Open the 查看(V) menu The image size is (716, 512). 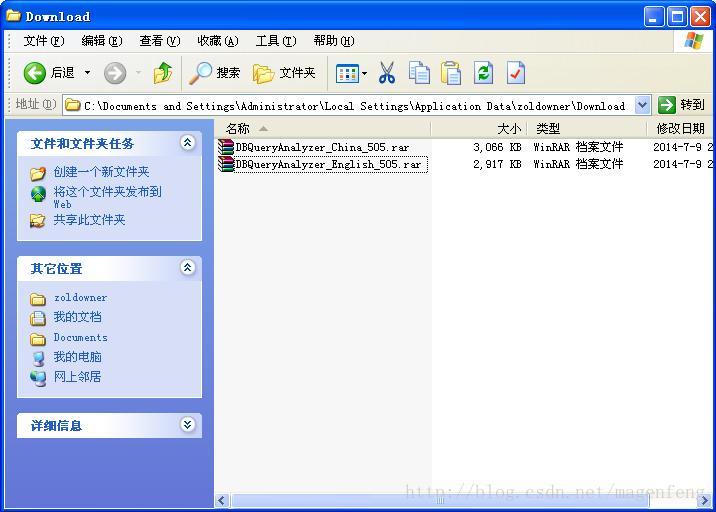160,41
